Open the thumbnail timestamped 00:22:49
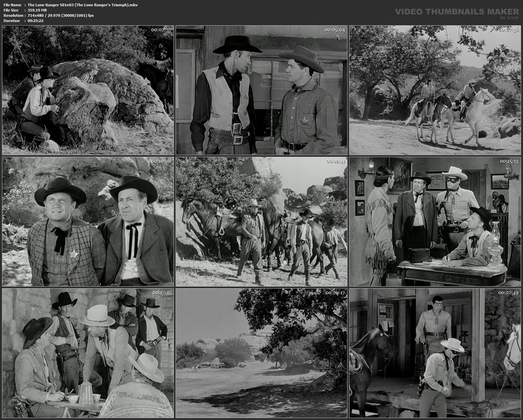This screenshot has height=420, width=523. point(435,353)
